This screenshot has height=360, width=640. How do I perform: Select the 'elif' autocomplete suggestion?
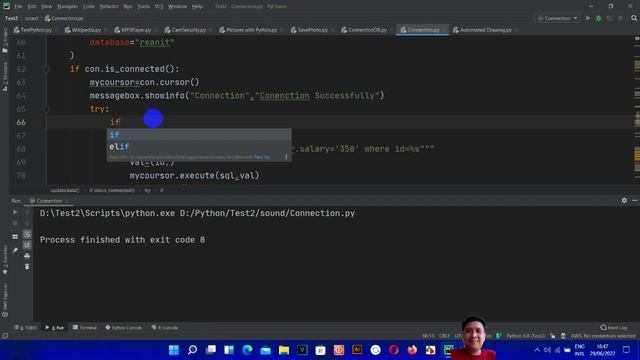click(199, 147)
